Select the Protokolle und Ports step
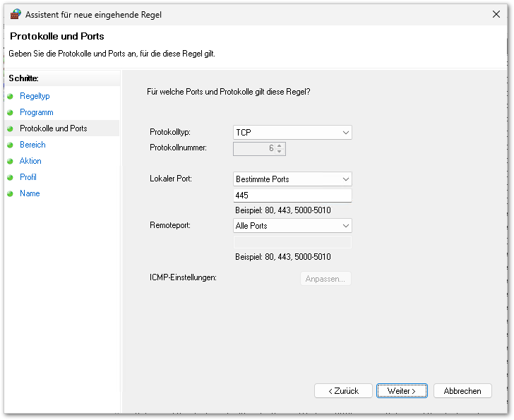514x420 pixels. 54,128
